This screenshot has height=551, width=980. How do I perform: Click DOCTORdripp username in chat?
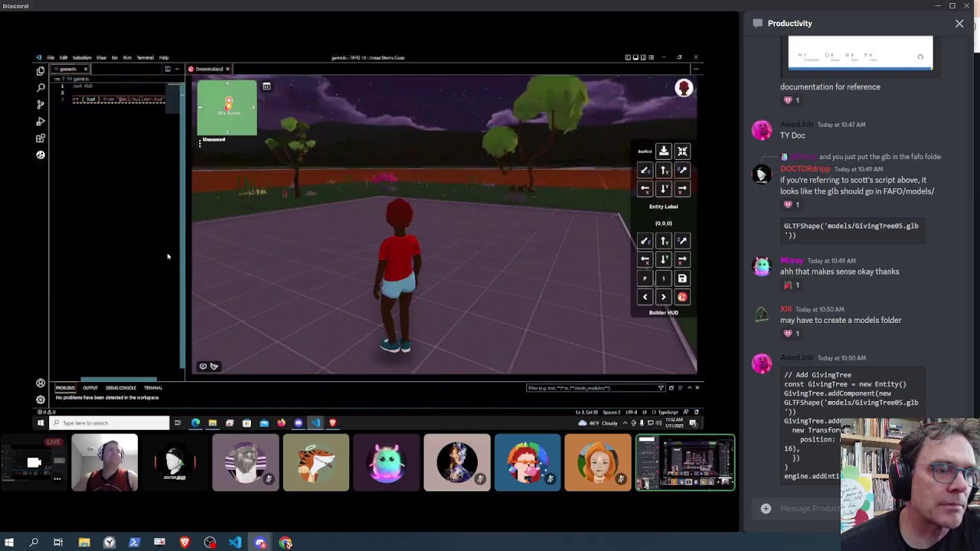pos(805,169)
